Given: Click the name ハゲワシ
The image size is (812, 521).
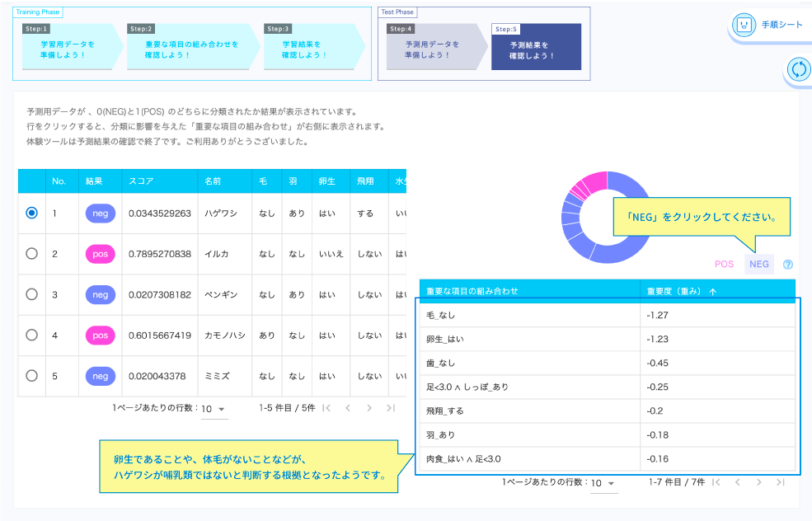Looking at the screenshot, I should [221, 214].
